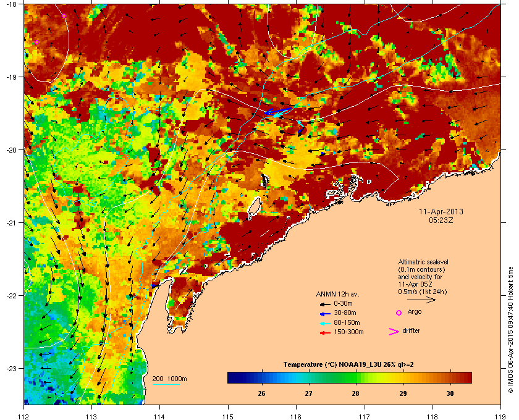Click the '0.5m/s (1kt 24h)' scale text
The image size is (519, 420).
tap(423, 292)
